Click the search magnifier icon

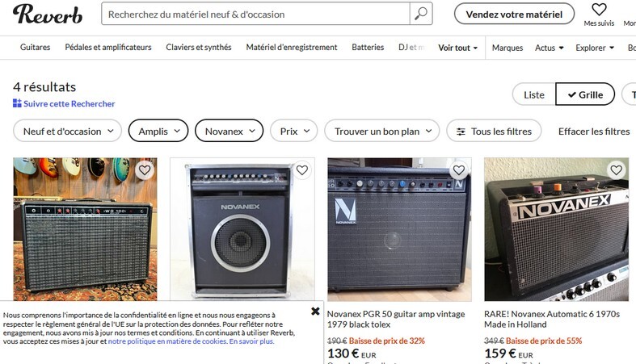tap(421, 14)
